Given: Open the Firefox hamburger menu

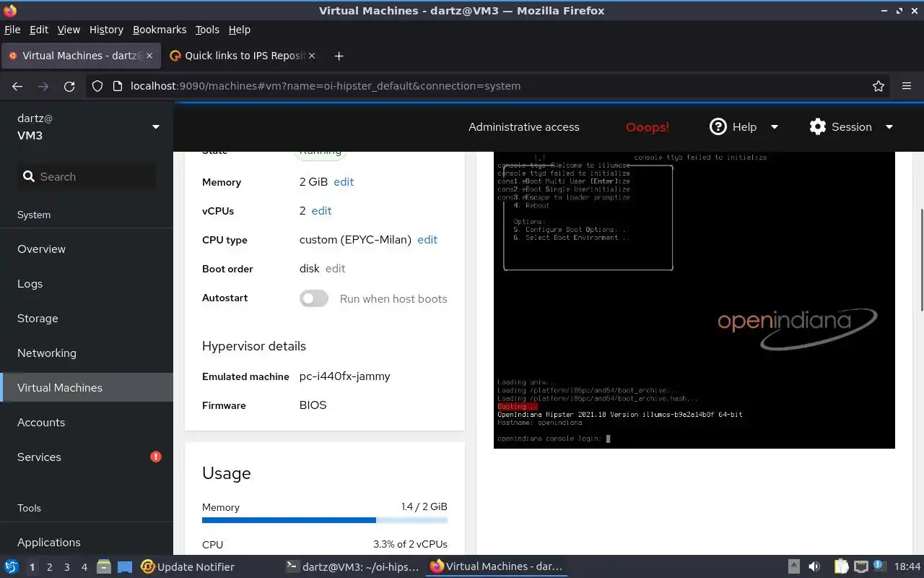Looking at the screenshot, I should [907, 86].
